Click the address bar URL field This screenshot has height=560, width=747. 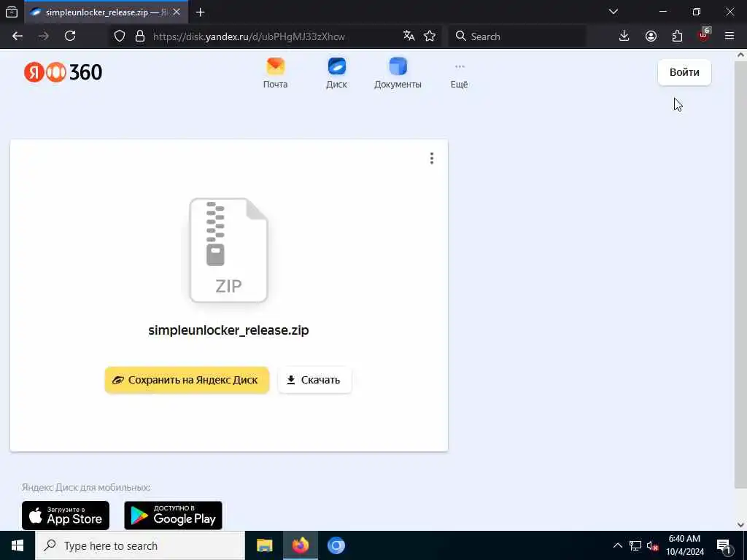276,36
